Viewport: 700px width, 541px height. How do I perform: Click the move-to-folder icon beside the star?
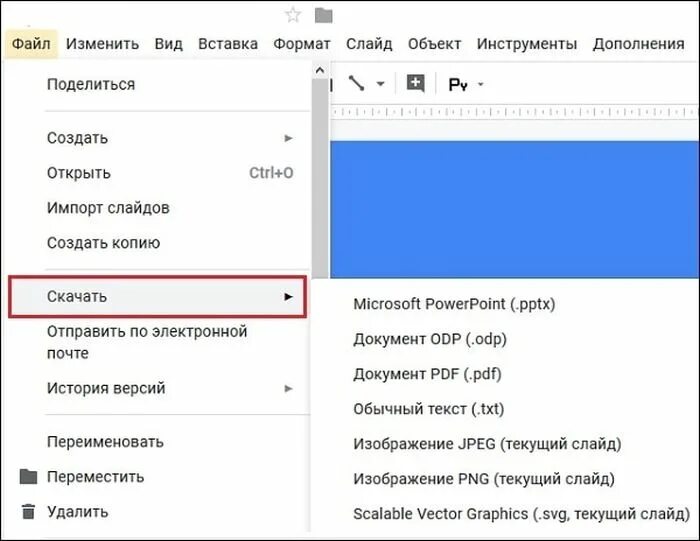point(324,15)
